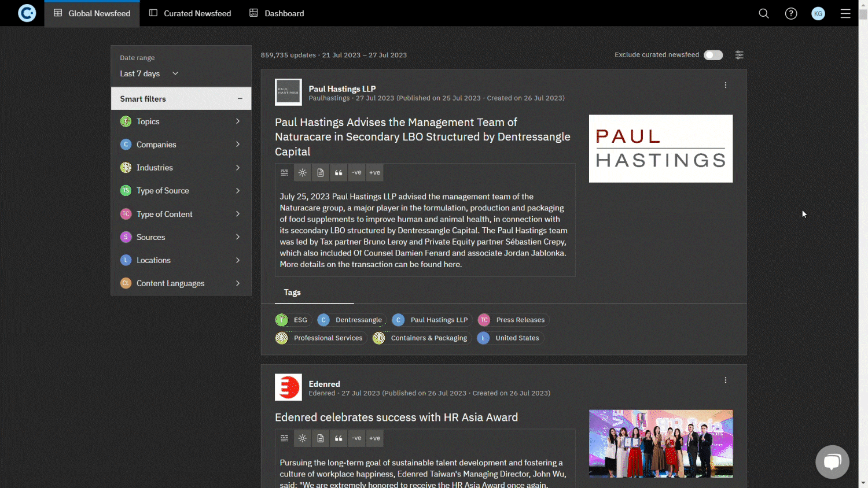The width and height of the screenshot is (868, 488).
Task: Click the Press Releases tag
Action: point(513,320)
